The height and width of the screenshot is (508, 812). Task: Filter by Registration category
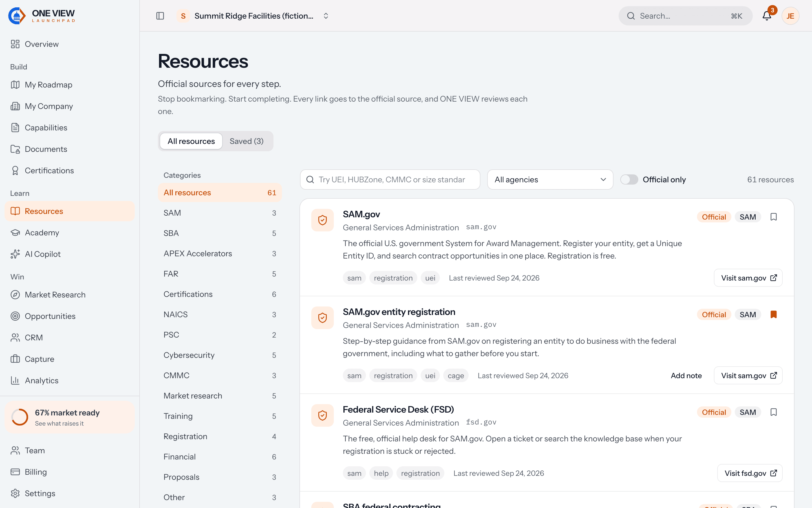pyautogui.click(x=220, y=436)
